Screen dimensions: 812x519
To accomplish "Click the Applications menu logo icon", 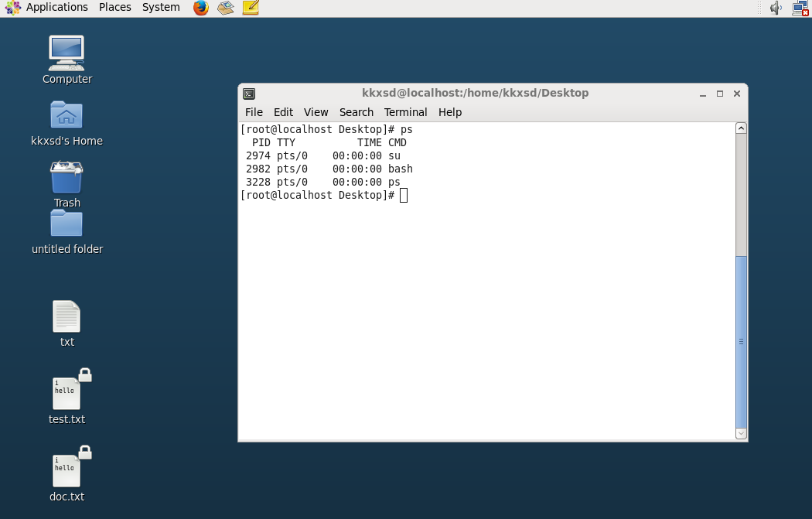I will coord(13,8).
